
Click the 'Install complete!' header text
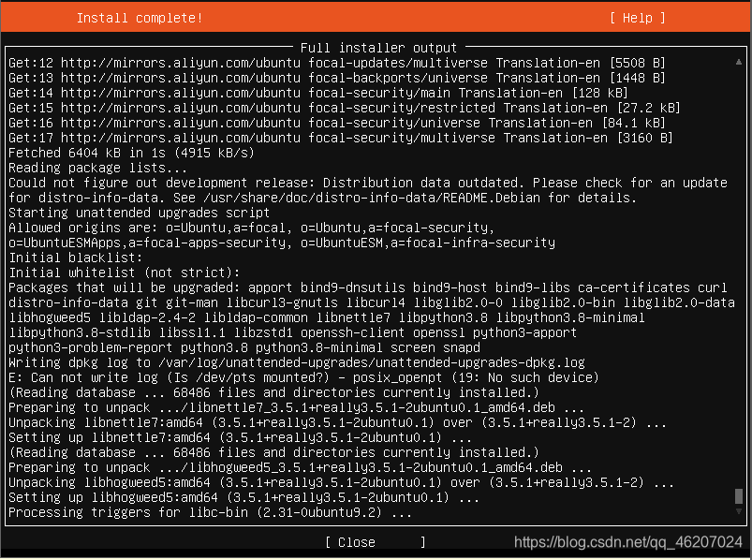tap(139, 18)
